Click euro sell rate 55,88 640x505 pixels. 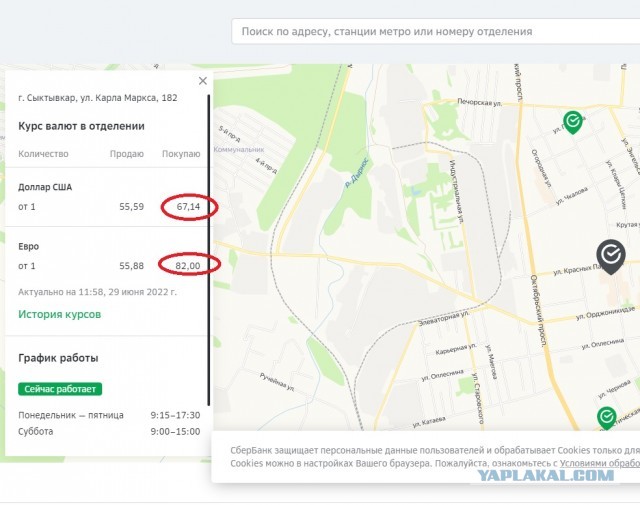[x=131, y=266]
